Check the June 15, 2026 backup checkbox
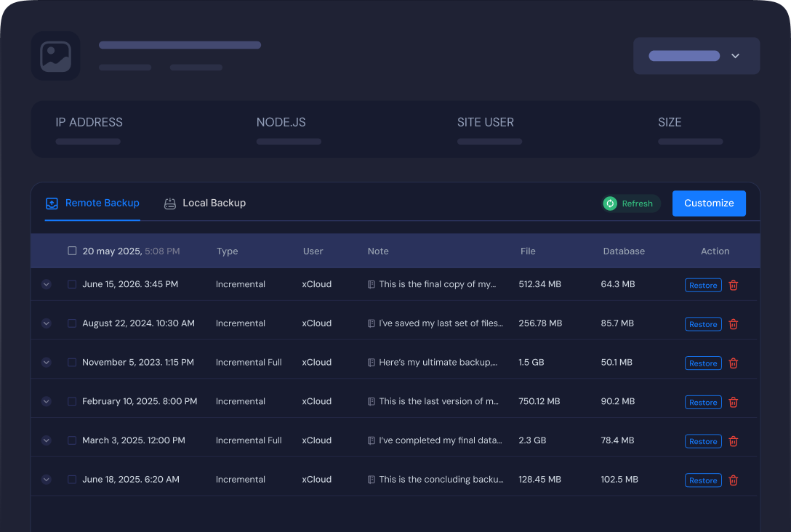The height and width of the screenshot is (532, 791). pyautogui.click(x=72, y=284)
